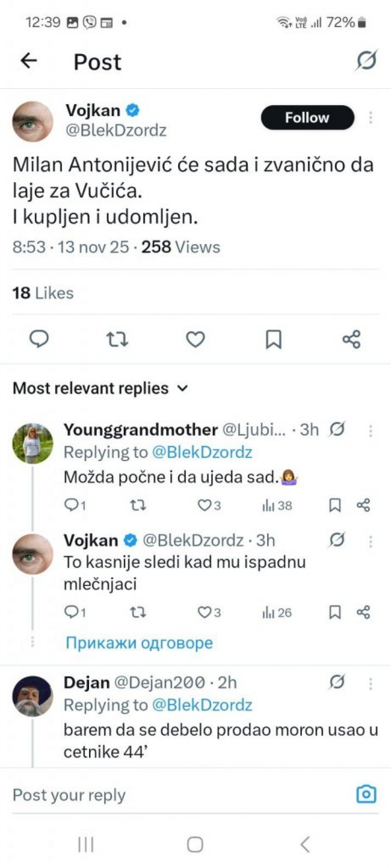This screenshot has width=391, height=868.
Task: Bookmark Vojkan's reply about mlečnjaci
Action: click(335, 612)
